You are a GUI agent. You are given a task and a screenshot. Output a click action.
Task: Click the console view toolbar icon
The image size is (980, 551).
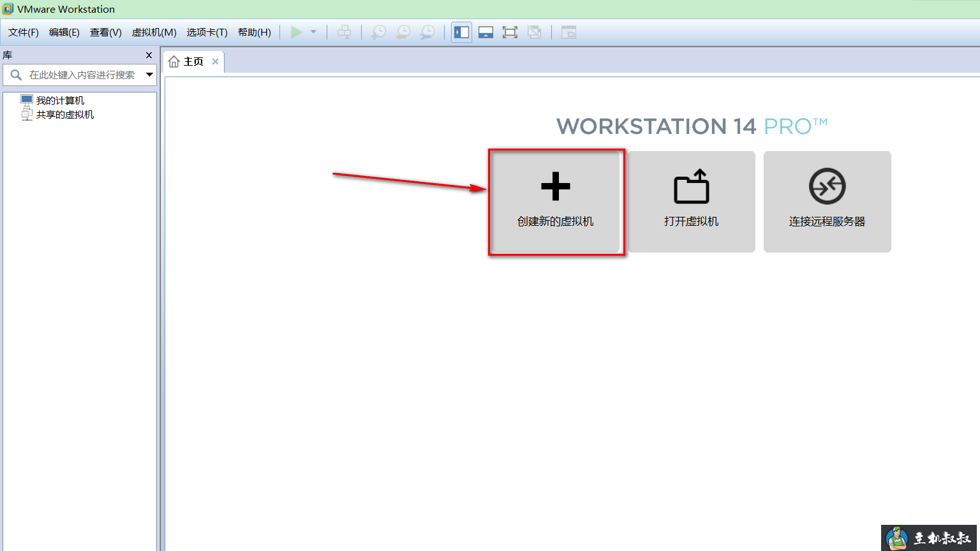pos(568,32)
